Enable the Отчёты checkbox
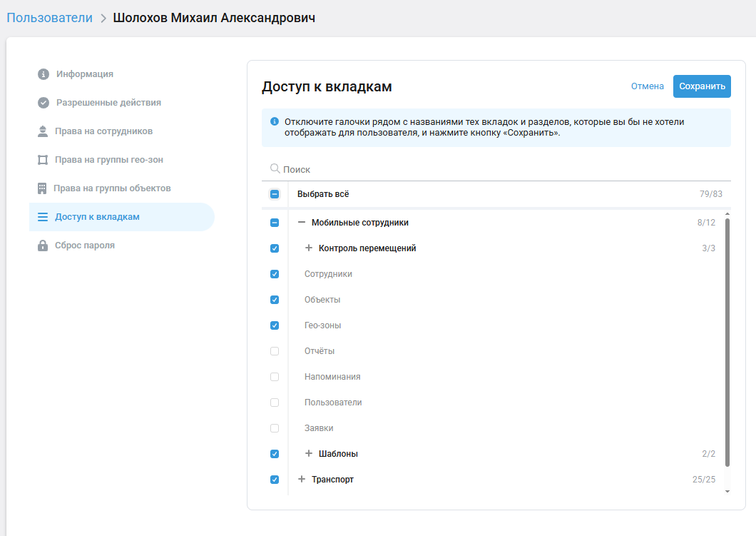 [275, 351]
